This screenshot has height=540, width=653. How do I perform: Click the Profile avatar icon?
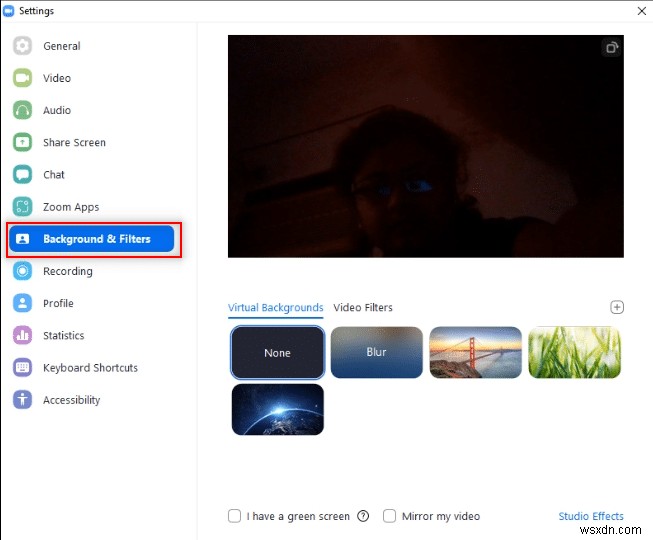click(22, 303)
